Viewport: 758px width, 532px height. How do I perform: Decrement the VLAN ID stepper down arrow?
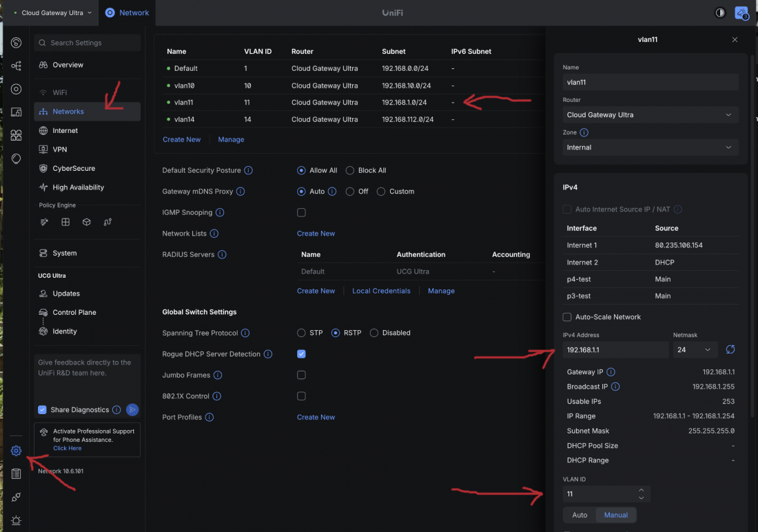(x=641, y=498)
